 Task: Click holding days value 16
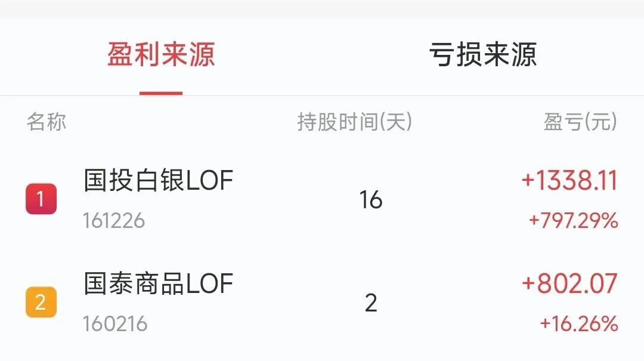coord(371,200)
